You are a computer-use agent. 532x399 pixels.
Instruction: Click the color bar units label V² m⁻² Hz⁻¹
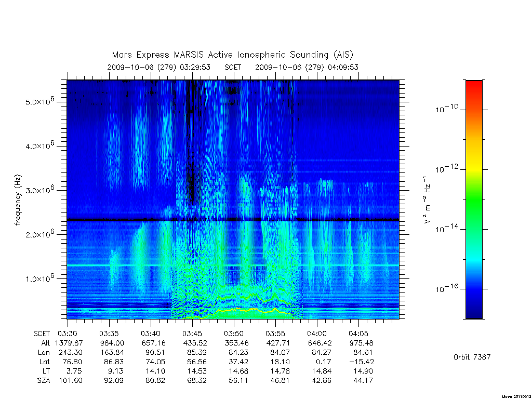(427, 200)
